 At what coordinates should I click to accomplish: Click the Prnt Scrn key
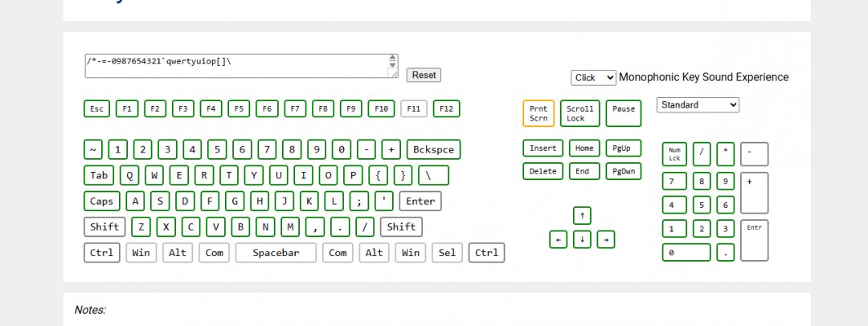pyautogui.click(x=538, y=113)
